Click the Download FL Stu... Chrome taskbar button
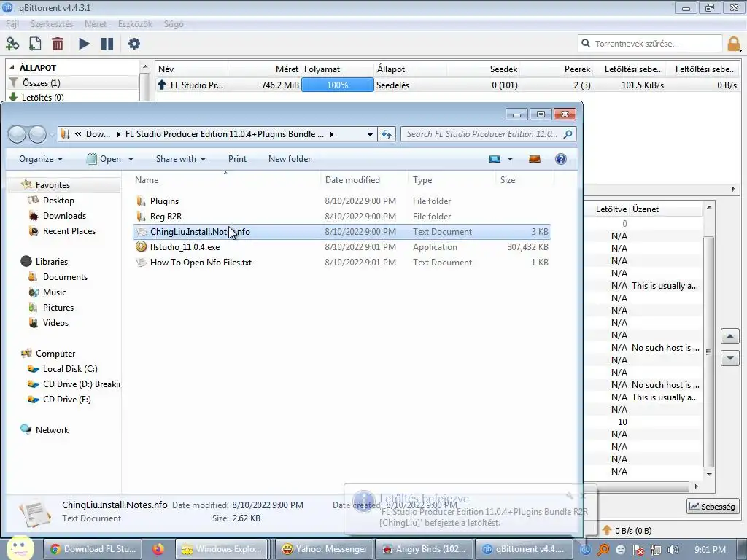The width and height of the screenshot is (747, 560). (93, 549)
